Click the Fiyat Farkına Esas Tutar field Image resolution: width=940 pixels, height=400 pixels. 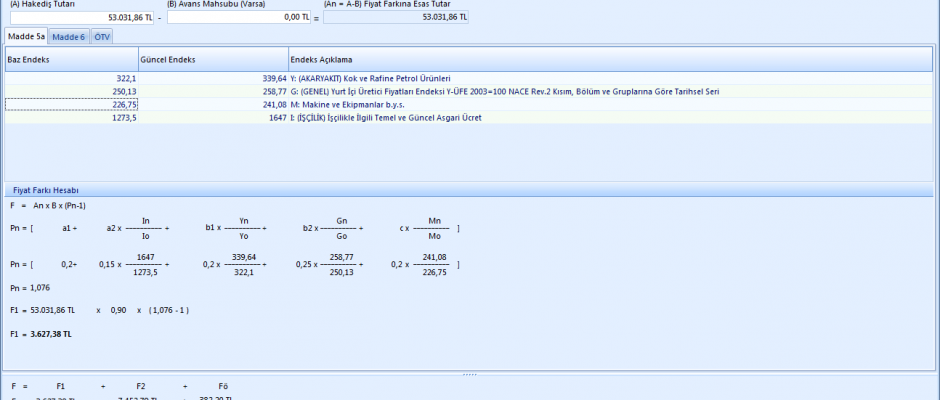click(x=396, y=17)
